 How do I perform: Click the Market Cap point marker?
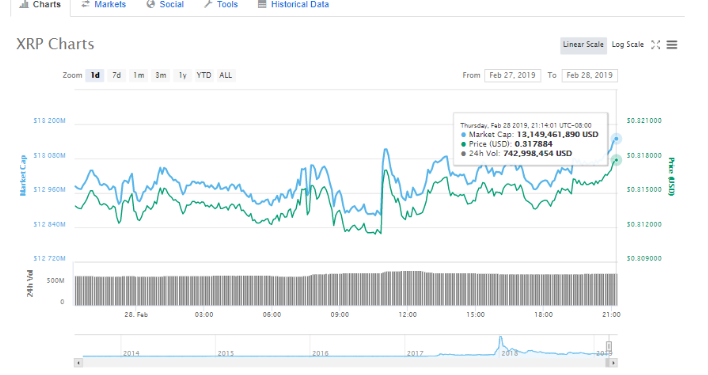(616, 139)
